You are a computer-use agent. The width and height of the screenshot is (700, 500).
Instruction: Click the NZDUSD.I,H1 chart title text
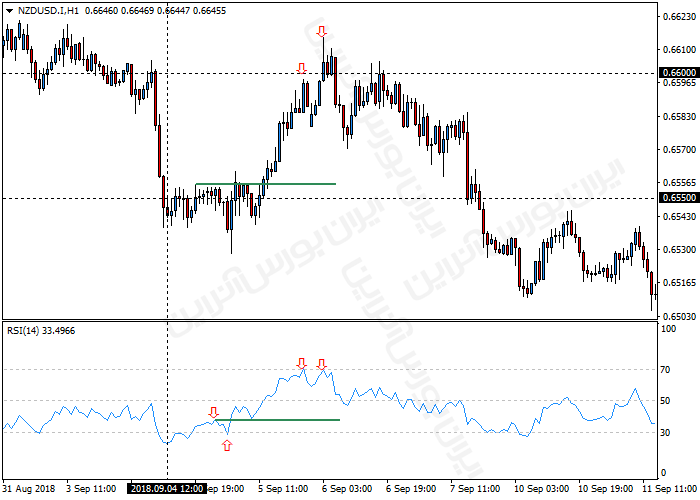coord(49,10)
